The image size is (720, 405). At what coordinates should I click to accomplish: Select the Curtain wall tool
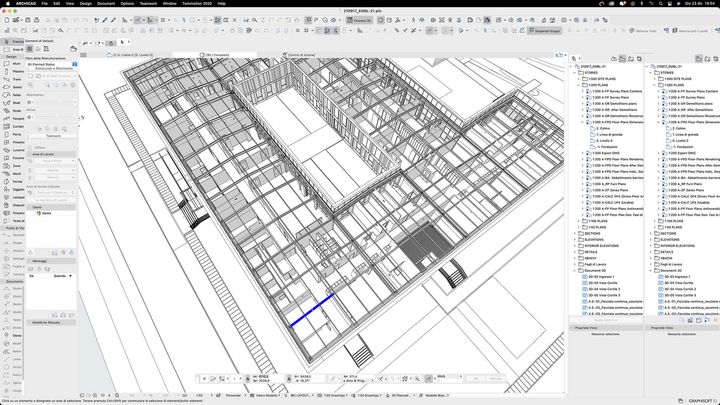[x=13, y=126]
